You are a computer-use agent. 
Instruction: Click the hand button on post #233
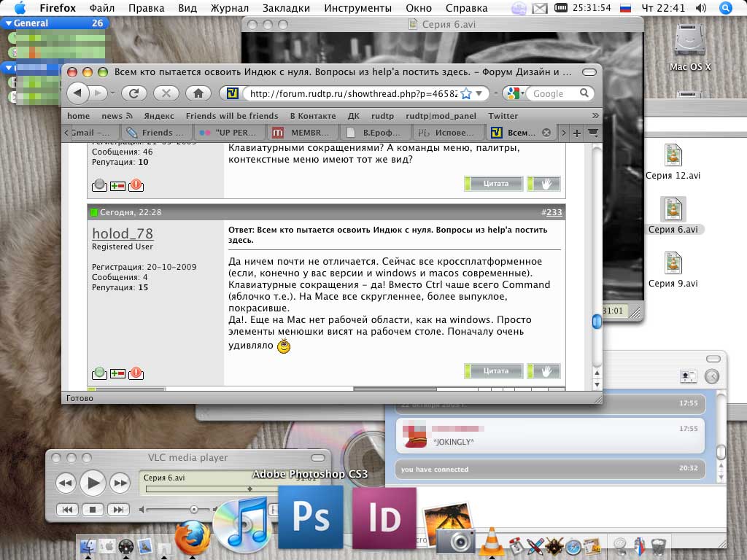[x=544, y=370]
